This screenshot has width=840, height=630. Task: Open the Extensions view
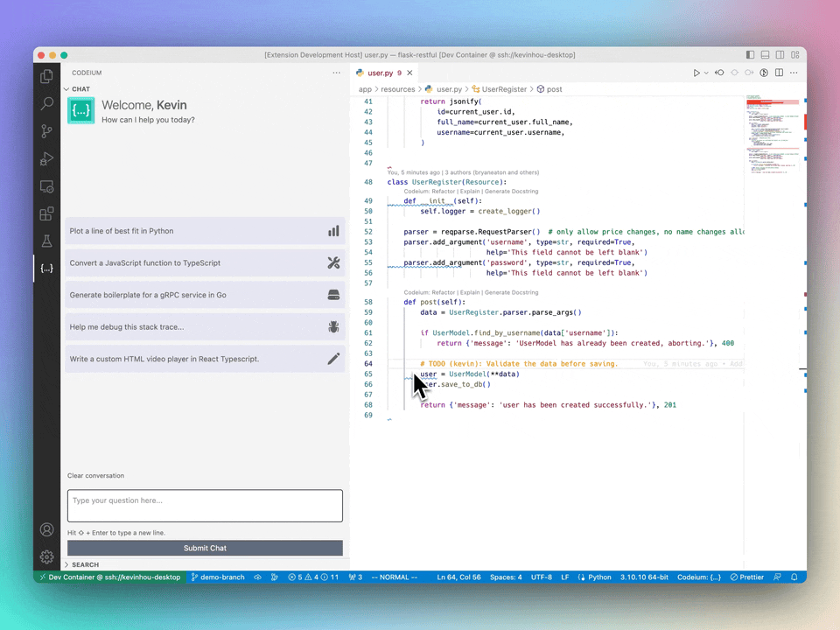(47, 213)
